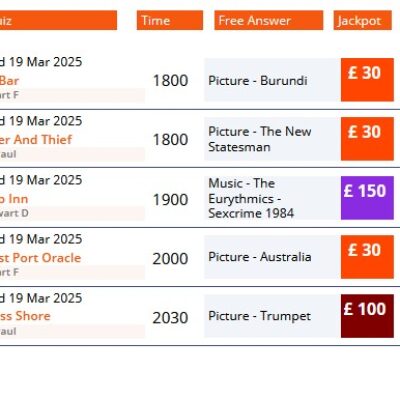The image size is (400, 400).
Task: Select the 'Picture - Trumpet' answer cell
Action: pyautogui.click(x=272, y=316)
